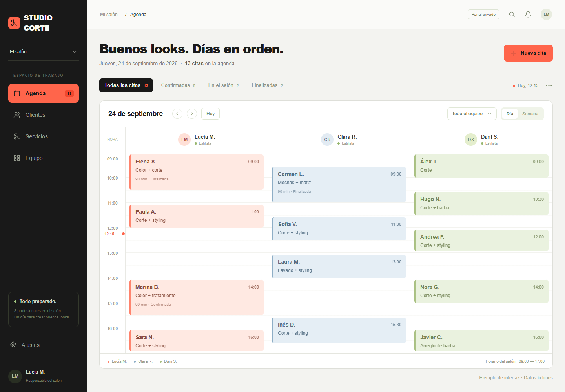565x392 pixels.
Task: Open Paula A. 11:00 appointment
Action: click(197, 216)
